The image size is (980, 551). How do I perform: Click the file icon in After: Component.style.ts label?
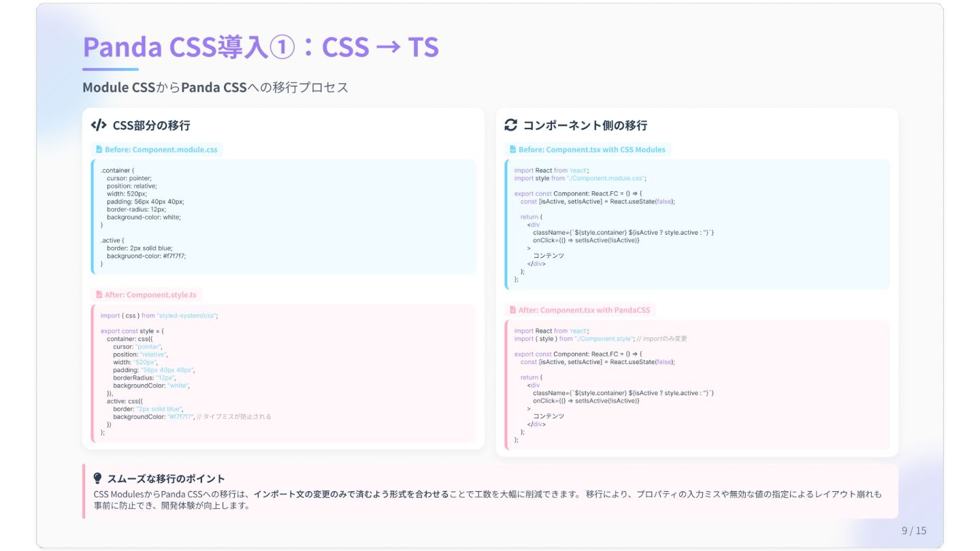click(99, 295)
